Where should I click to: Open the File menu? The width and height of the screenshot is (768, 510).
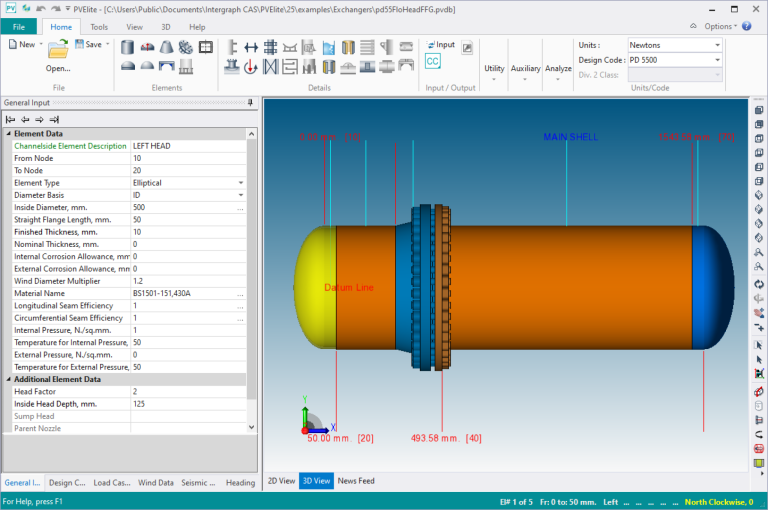[19, 27]
